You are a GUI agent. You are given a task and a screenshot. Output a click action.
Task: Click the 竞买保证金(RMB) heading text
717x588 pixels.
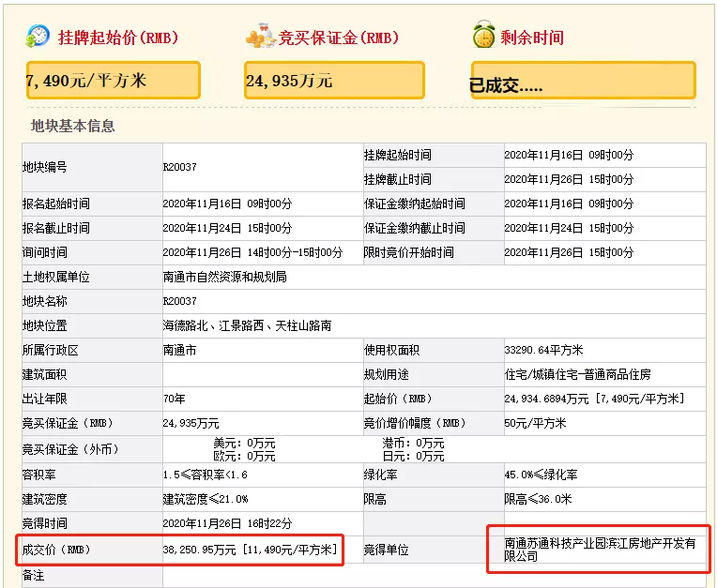pos(339,38)
